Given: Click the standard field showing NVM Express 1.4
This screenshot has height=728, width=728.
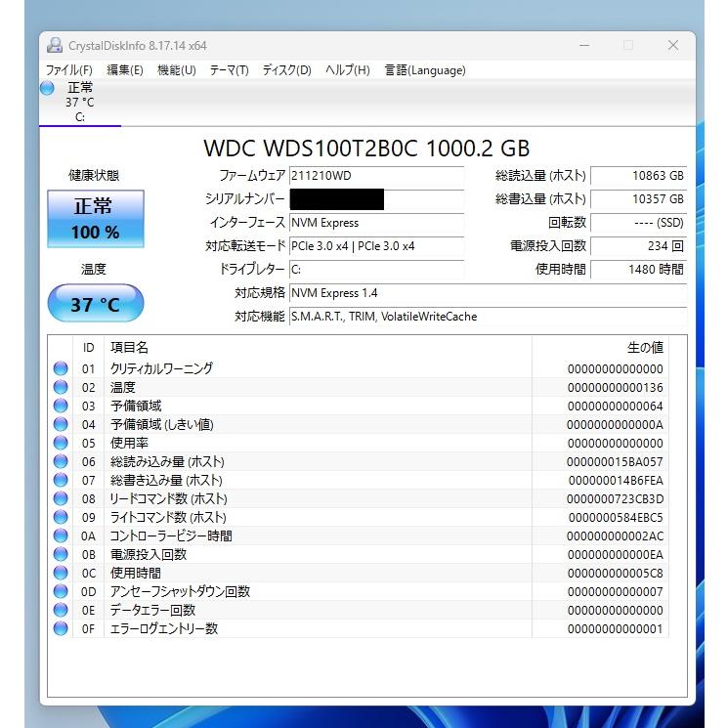Looking at the screenshot, I should 488,293.
